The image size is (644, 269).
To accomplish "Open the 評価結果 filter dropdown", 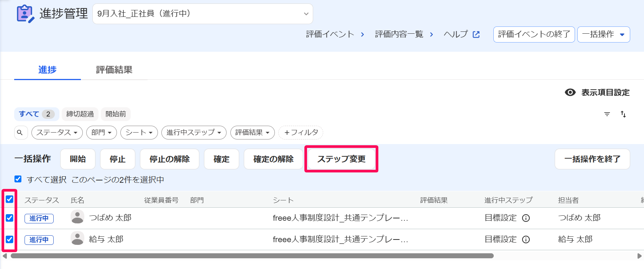I will (253, 133).
